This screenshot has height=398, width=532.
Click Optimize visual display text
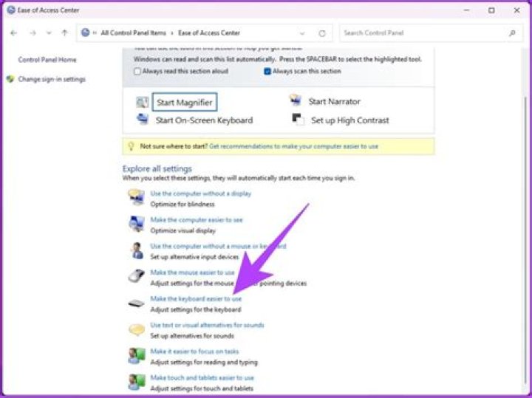pos(183,230)
